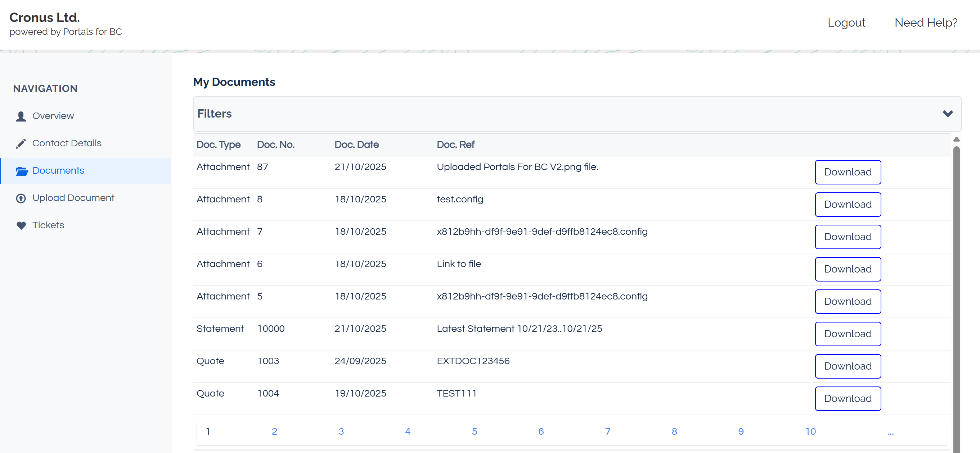Download attachment number 87

pyautogui.click(x=848, y=172)
